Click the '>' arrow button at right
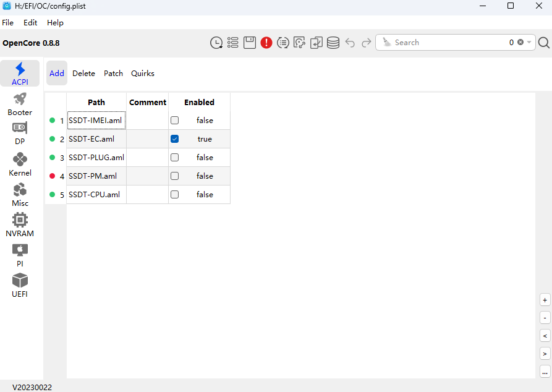This screenshot has height=392, width=552. [545, 354]
